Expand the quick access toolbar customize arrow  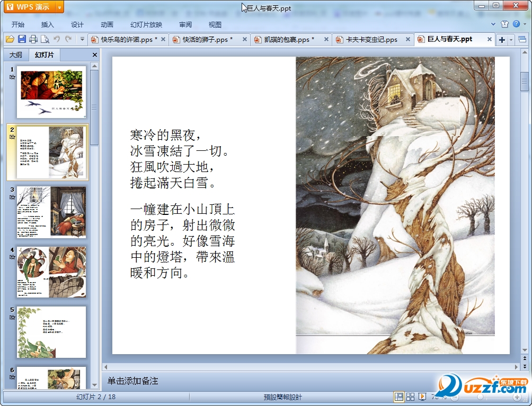82,39
